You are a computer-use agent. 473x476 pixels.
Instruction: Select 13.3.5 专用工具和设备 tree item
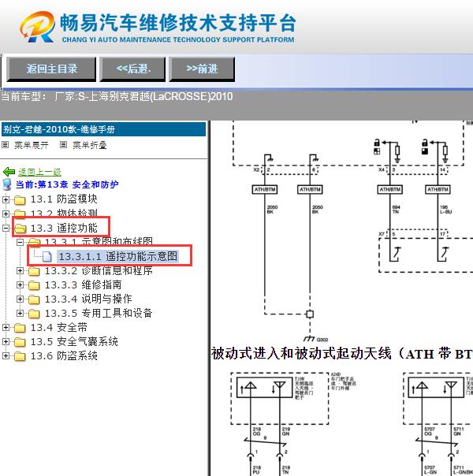[x=99, y=313]
